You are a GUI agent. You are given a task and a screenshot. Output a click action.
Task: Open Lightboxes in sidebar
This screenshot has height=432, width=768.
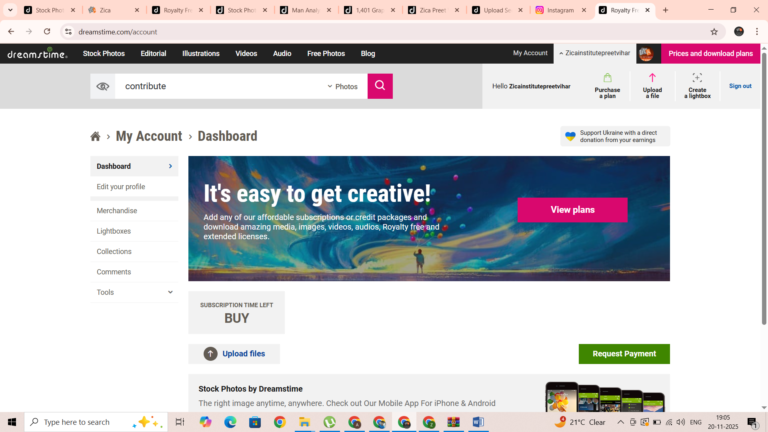(114, 231)
